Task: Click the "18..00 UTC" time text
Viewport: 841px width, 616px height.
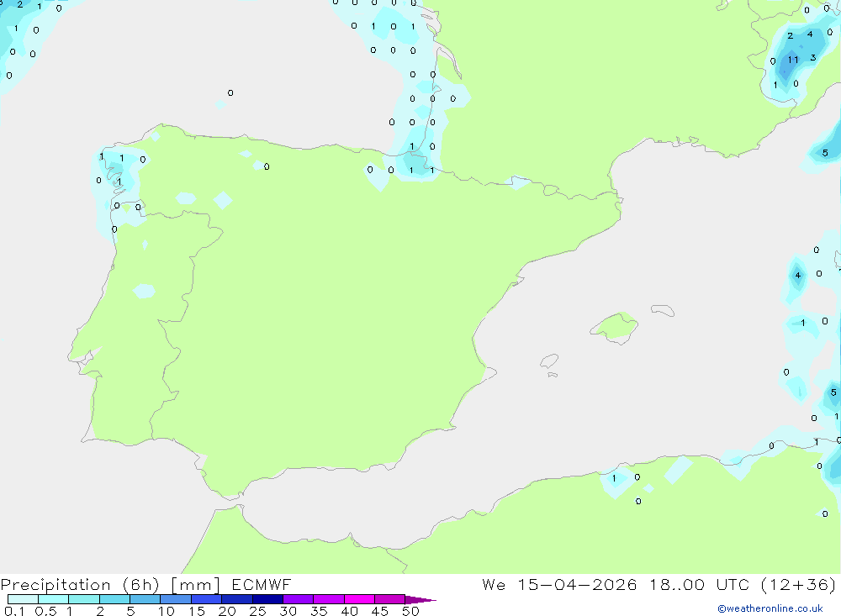Action: pos(699,584)
